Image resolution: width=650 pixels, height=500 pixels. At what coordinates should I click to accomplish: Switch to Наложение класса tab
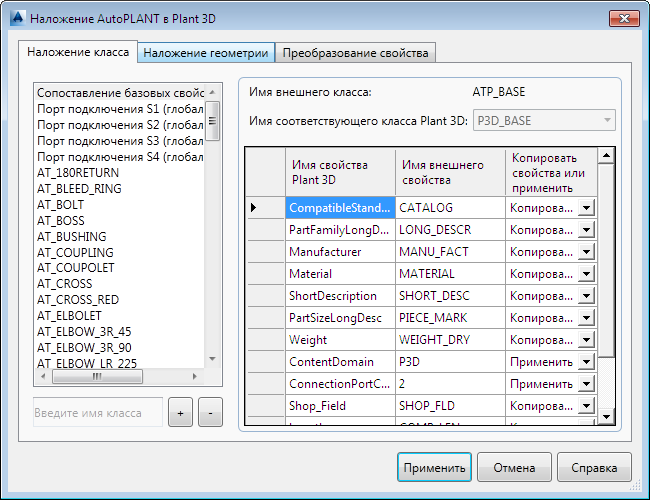(78, 52)
